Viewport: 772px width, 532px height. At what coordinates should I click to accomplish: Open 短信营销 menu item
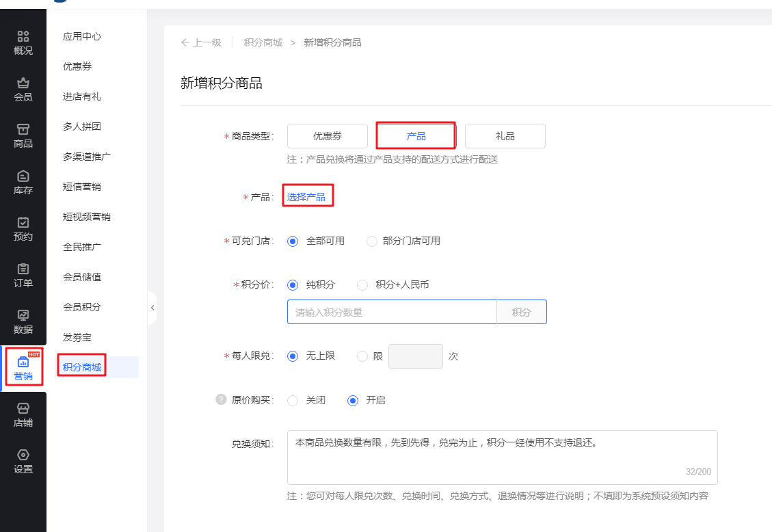pos(82,187)
